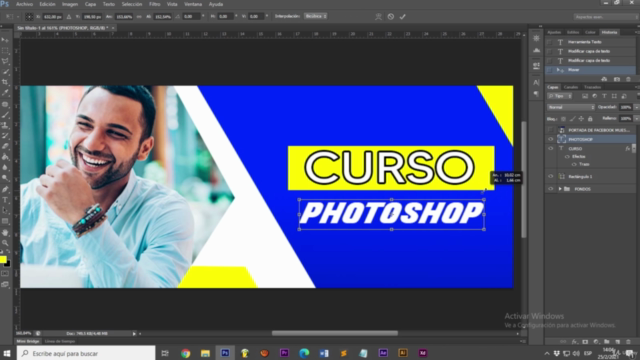Select the Move tool in the toolbox
The height and width of the screenshot is (360, 640).
tap(5, 40)
